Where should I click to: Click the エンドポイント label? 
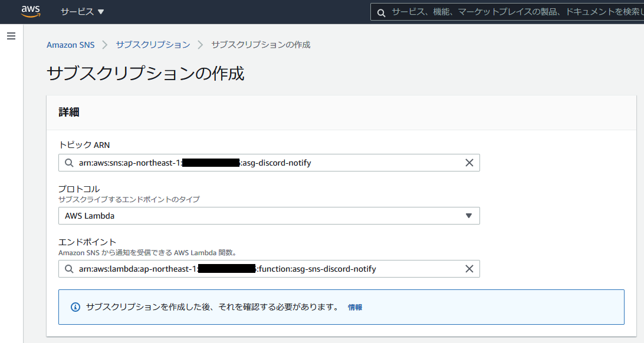click(87, 242)
